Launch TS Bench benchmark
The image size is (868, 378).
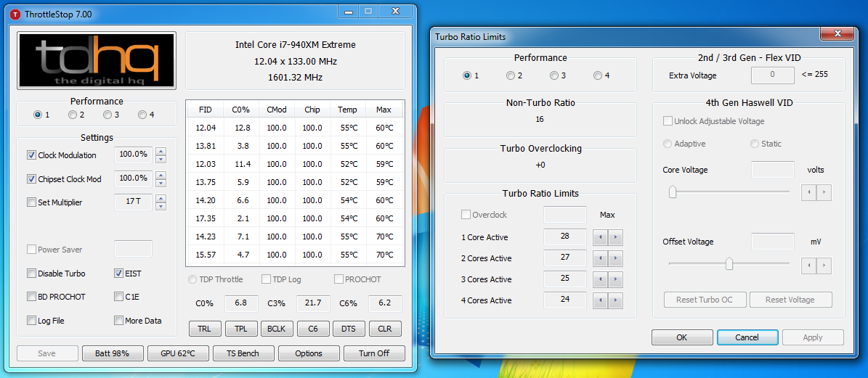click(x=243, y=353)
